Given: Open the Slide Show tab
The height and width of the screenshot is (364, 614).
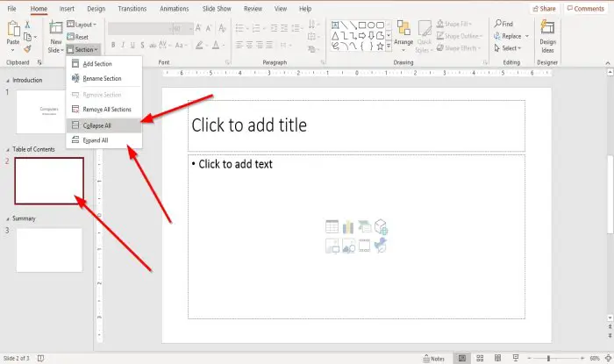Looking at the screenshot, I should tap(217, 9).
